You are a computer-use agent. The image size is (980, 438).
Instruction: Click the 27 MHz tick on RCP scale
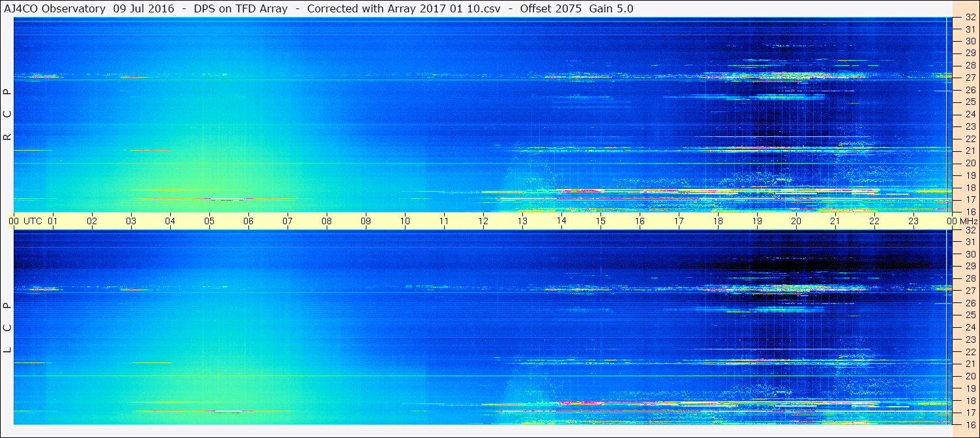[970, 77]
